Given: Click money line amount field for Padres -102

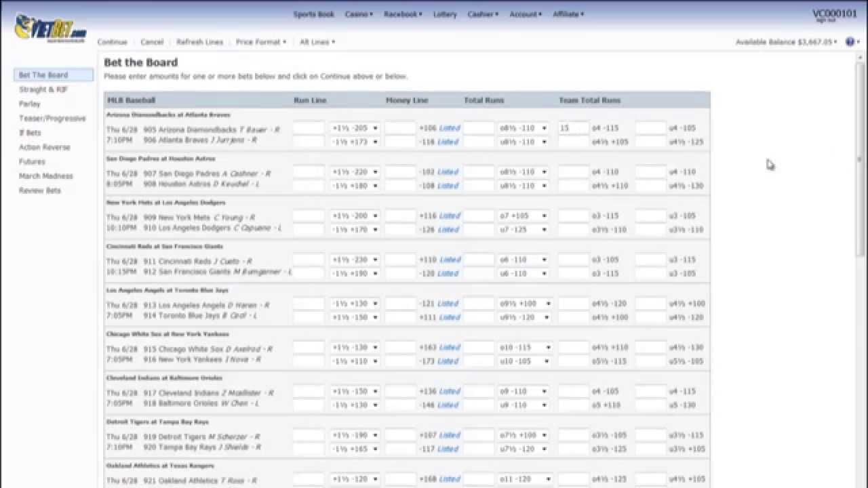Looking at the screenshot, I should tap(400, 172).
